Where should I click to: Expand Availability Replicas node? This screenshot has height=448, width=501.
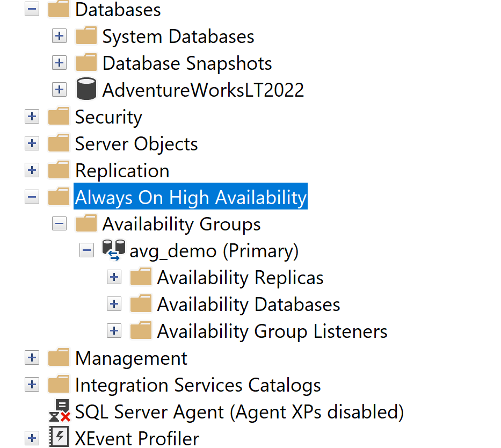point(114,277)
